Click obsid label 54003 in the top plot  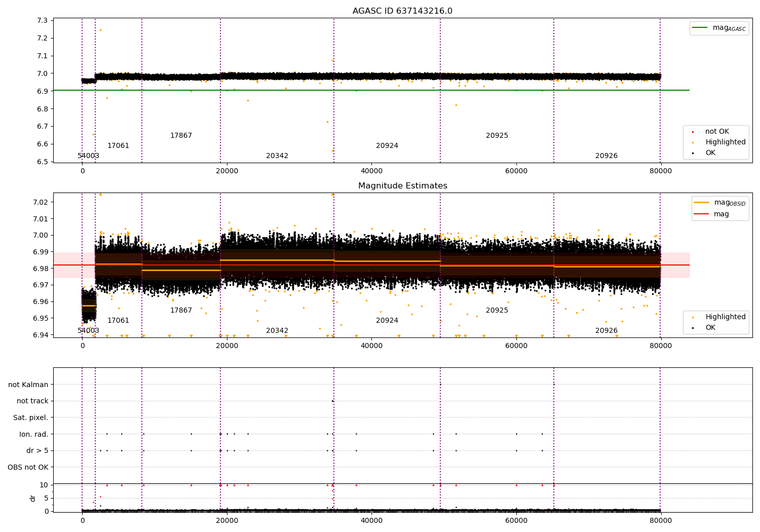click(x=88, y=156)
